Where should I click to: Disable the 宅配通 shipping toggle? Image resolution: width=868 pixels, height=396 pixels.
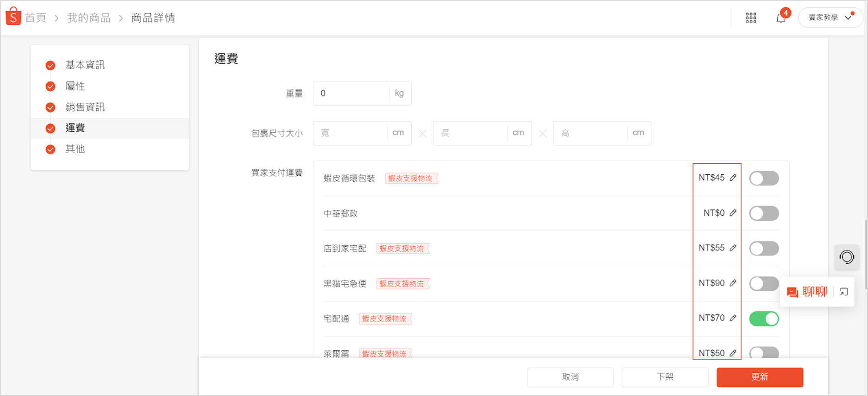764,319
